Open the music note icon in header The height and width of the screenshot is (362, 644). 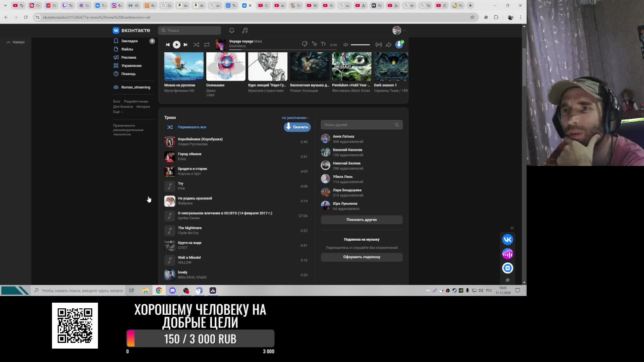[x=245, y=31]
